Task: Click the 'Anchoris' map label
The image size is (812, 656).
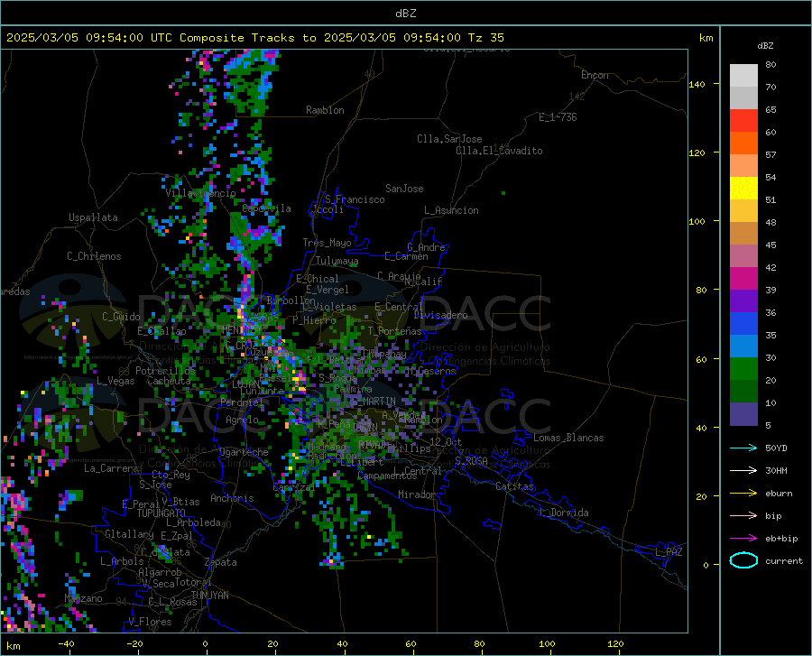Action: coord(232,498)
